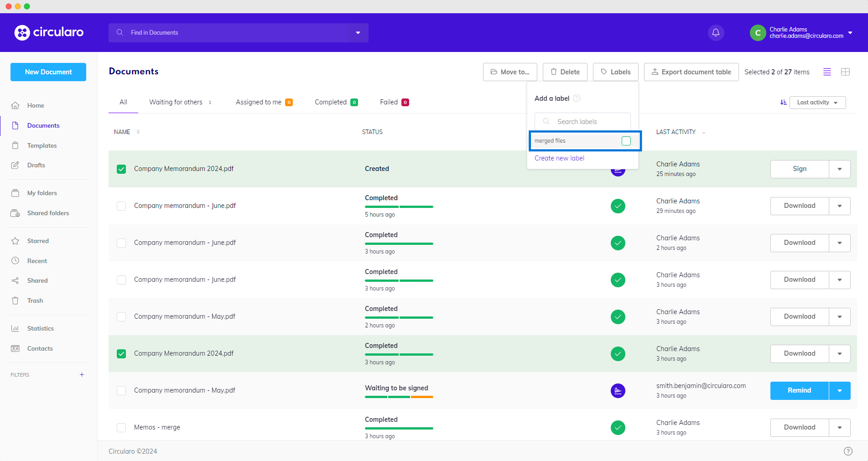Open Drafts in the sidebar
Image resolution: width=868 pixels, height=461 pixels.
coord(36,165)
